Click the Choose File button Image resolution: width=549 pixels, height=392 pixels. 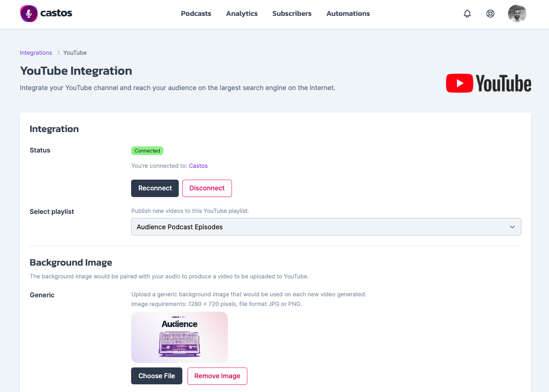pos(157,376)
